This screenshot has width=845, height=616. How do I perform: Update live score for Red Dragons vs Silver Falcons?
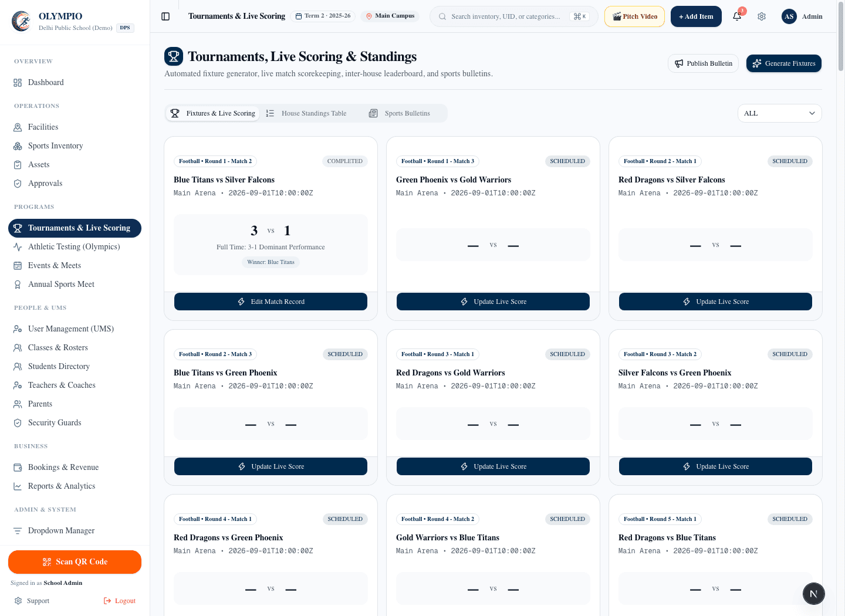[715, 302]
